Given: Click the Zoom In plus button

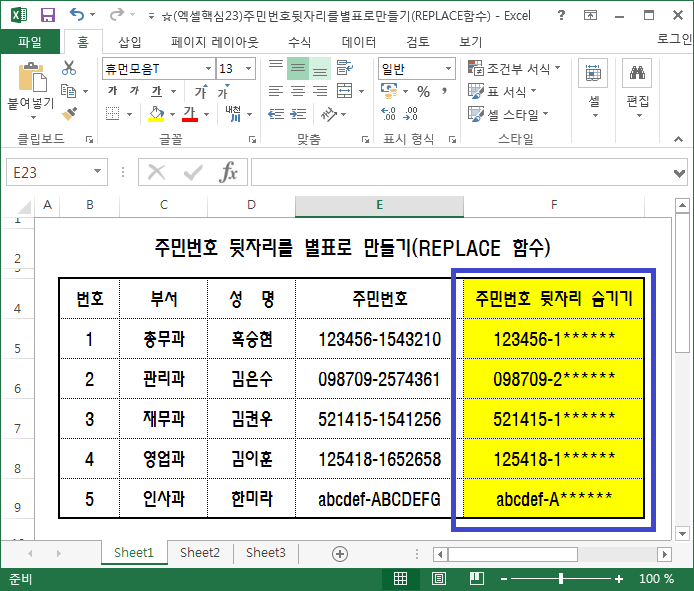Looking at the screenshot, I should coord(619,578).
